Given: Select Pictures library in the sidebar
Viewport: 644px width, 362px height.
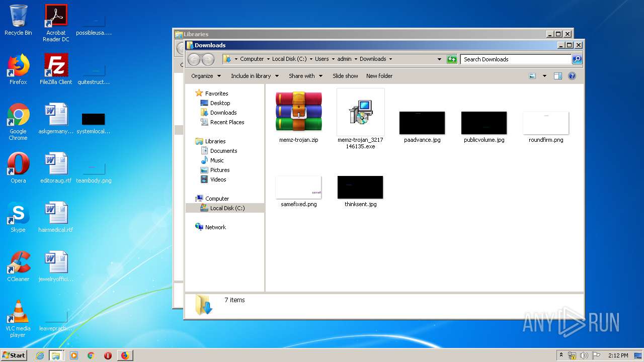Looking at the screenshot, I should click(x=219, y=170).
